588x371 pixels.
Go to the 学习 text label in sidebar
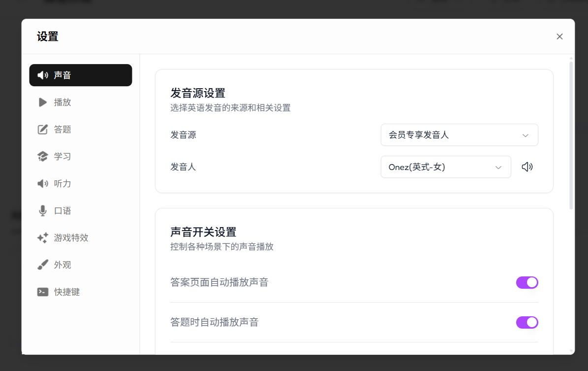point(62,157)
